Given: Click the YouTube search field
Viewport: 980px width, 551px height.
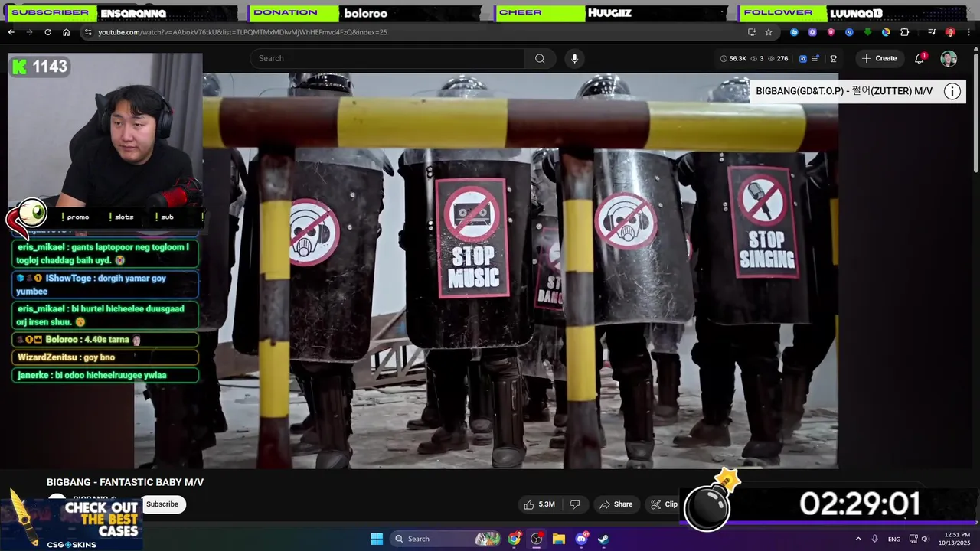Looking at the screenshot, I should point(387,58).
